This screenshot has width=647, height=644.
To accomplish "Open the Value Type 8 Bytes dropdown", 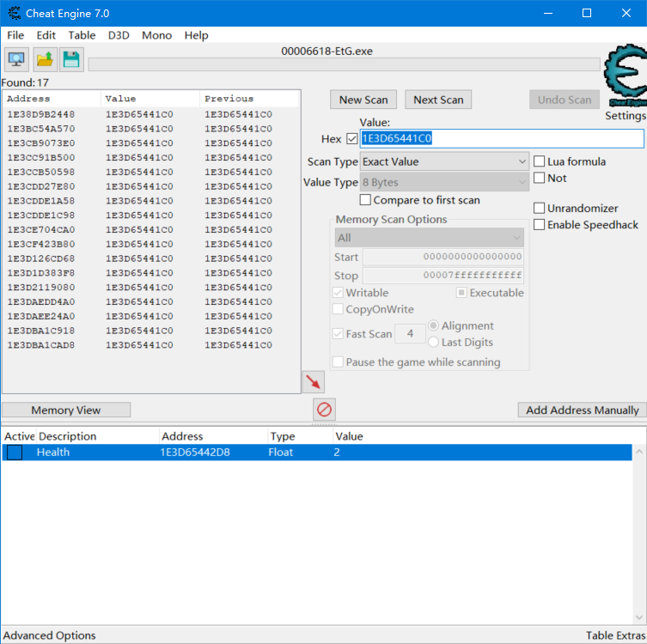I will coord(444,182).
